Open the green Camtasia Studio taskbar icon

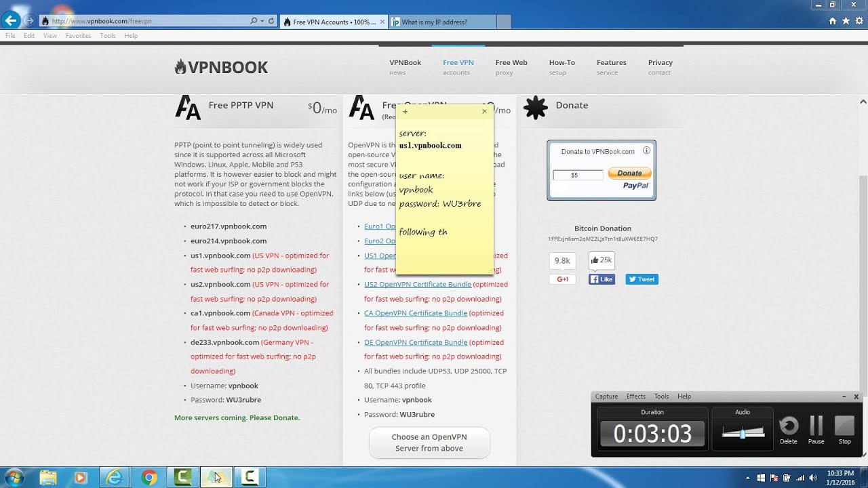(x=182, y=477)
